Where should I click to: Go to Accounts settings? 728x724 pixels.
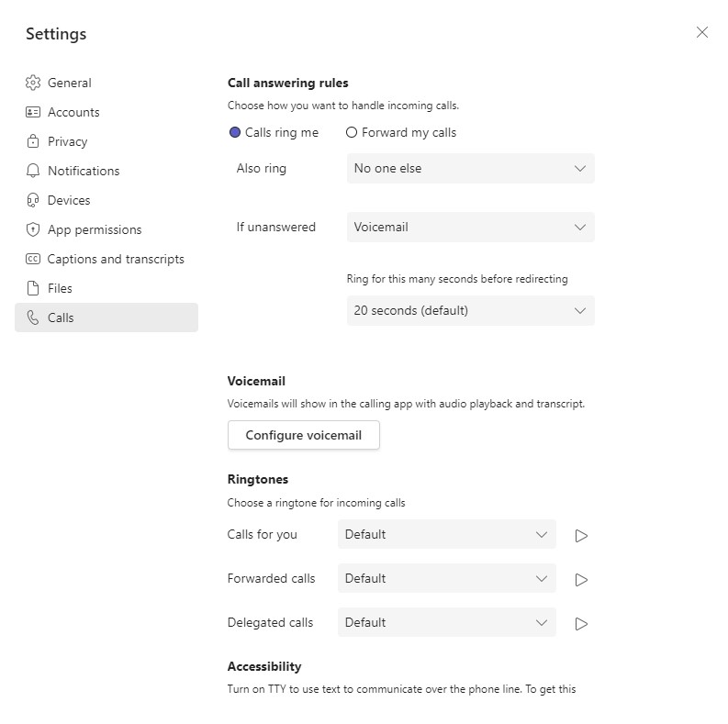pos(106,112)
